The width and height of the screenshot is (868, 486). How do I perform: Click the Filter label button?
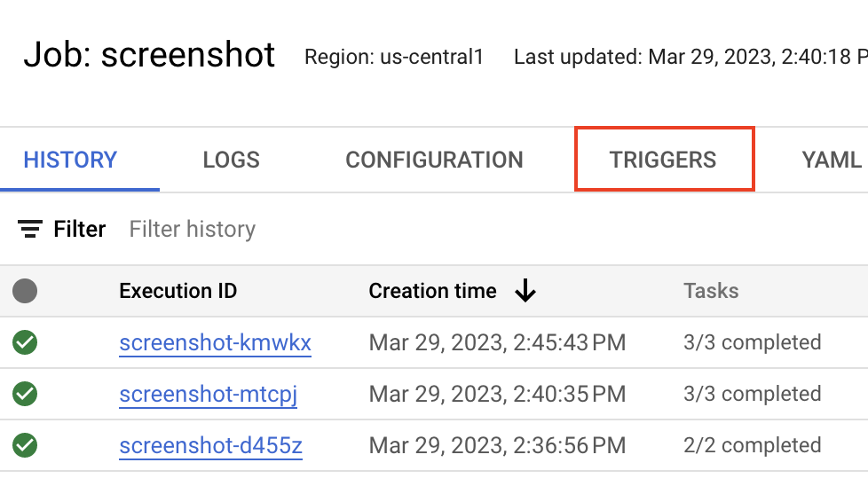[79, 230]
